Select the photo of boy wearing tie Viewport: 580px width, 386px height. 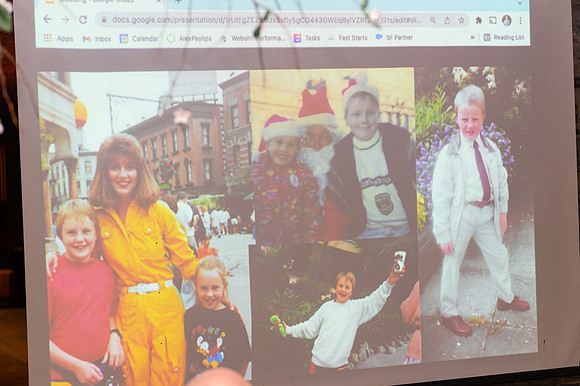pos(477,213)
